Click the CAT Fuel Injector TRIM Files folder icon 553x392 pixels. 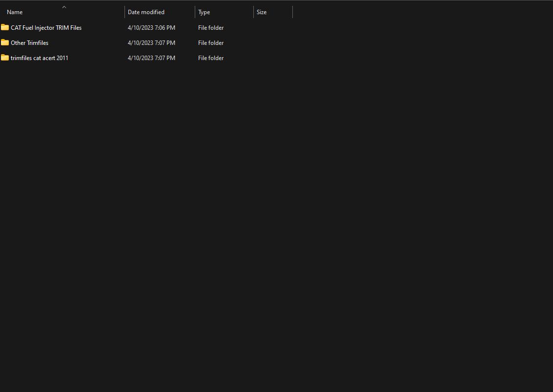coord(5,27)
